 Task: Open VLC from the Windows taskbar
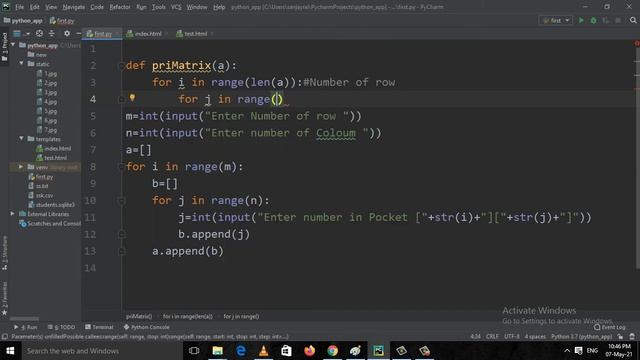pos(264,351)
